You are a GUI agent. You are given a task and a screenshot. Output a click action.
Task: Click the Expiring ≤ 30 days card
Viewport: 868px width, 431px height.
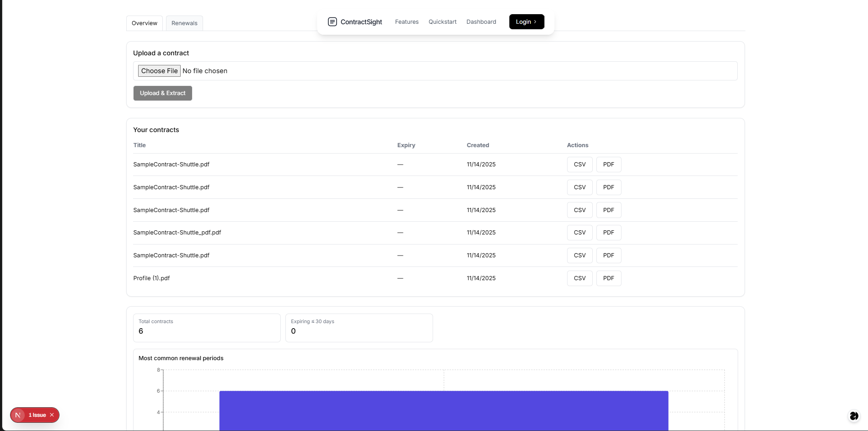click(359, 327)
